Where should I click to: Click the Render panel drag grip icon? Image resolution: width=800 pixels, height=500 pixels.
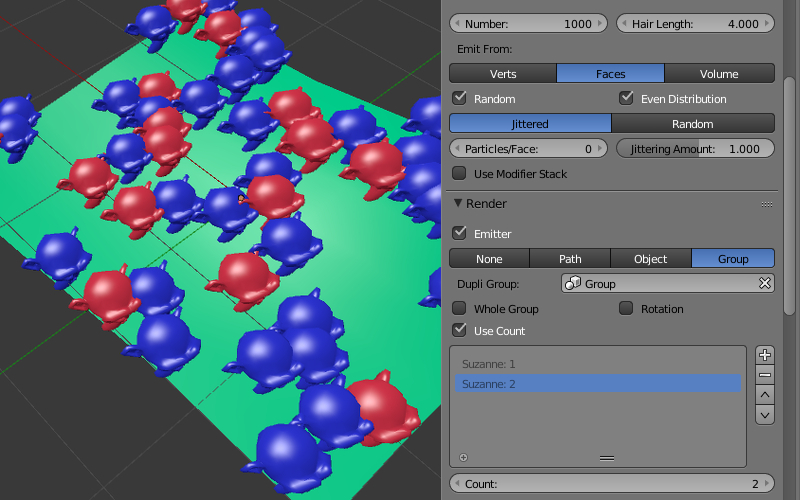click(x=767, y=204)
